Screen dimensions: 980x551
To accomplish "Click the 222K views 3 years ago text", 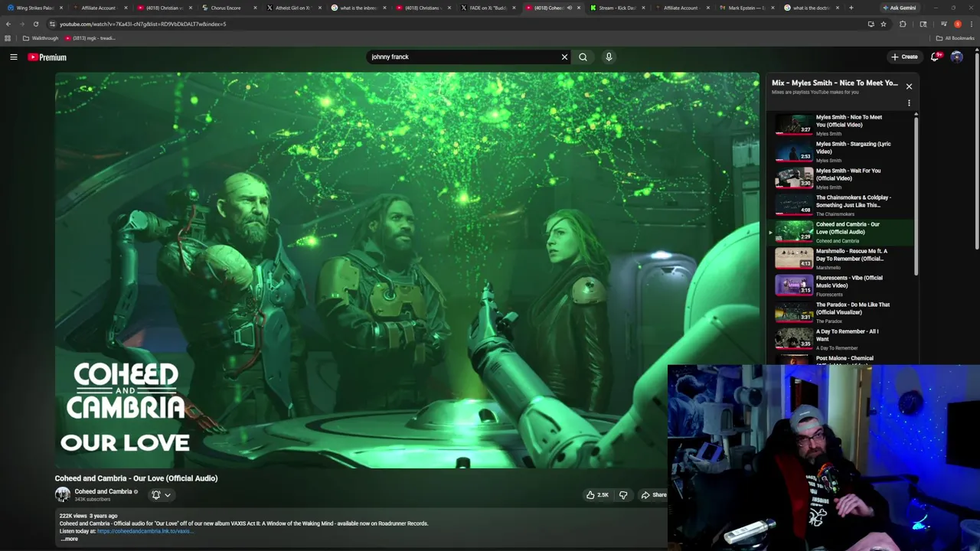I will pyautogui.click(x=89, y=516).
